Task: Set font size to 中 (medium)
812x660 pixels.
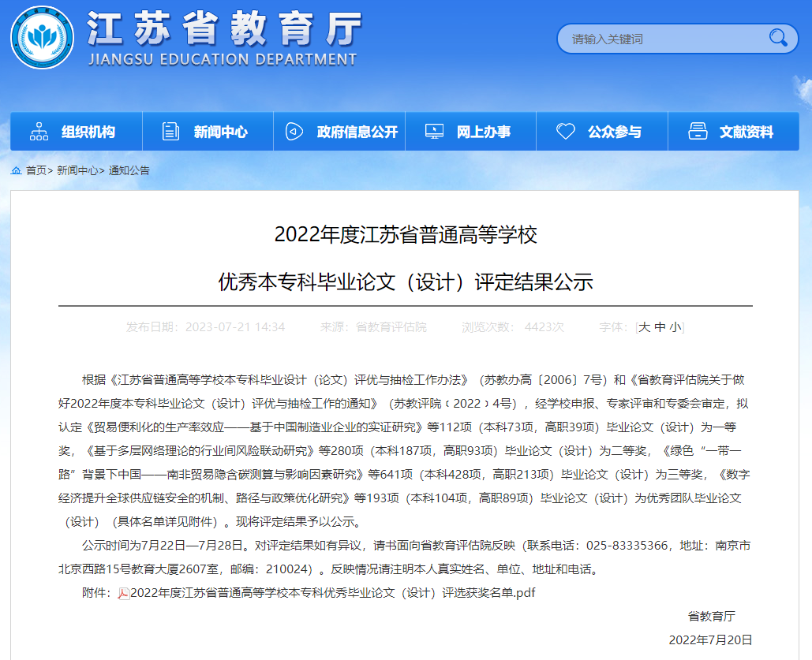Action: (x=660, y=327)
